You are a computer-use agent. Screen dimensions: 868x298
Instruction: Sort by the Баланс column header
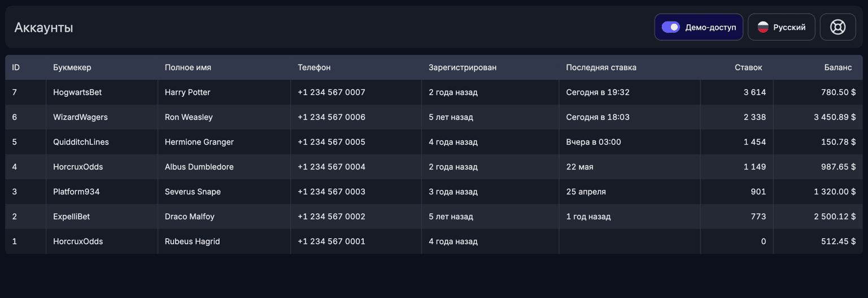click(x=838, y=67)
